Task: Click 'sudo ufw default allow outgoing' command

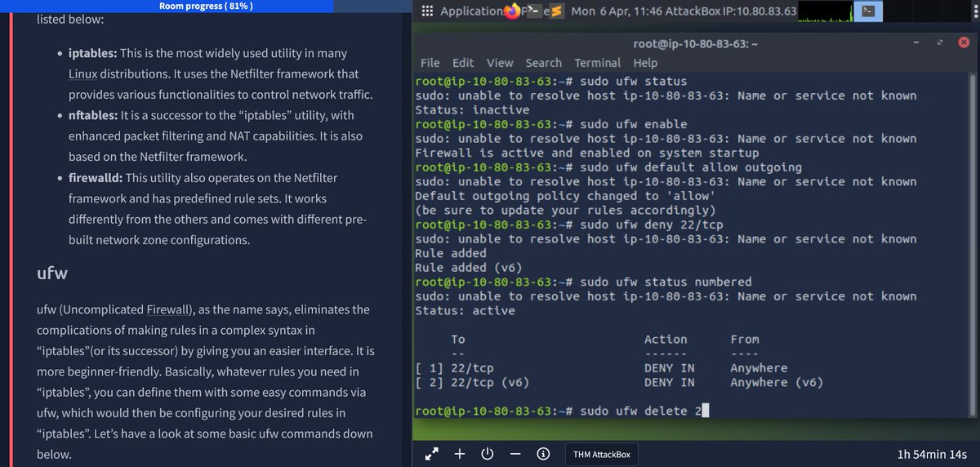Action: 691,167
